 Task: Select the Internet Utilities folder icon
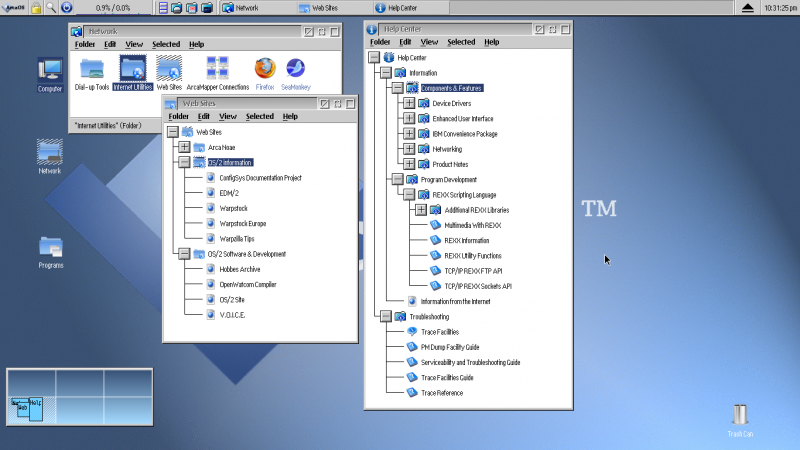(133, 73)
